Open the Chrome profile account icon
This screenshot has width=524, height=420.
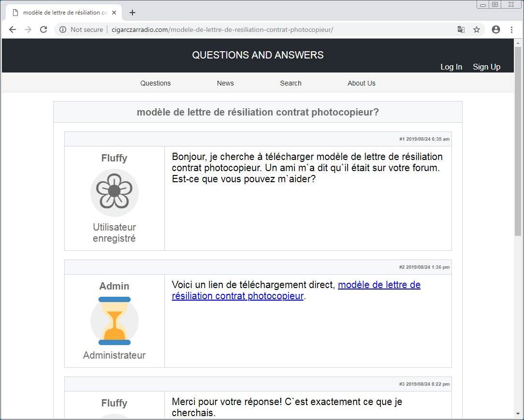click(495, 29)
